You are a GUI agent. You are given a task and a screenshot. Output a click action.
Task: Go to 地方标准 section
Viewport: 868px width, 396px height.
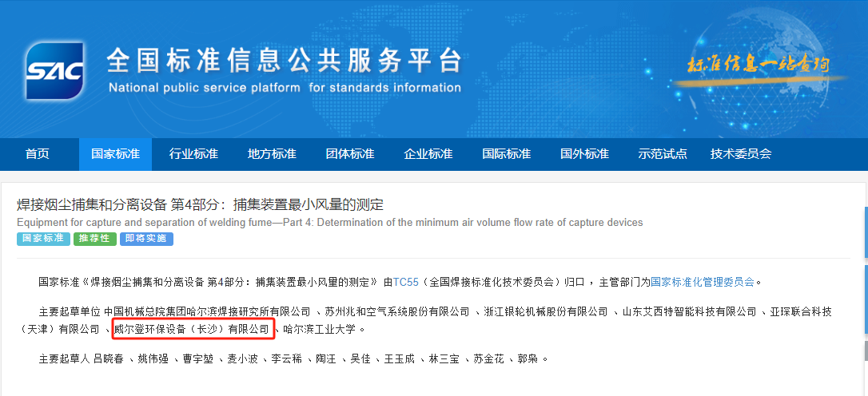pos(272,154)
